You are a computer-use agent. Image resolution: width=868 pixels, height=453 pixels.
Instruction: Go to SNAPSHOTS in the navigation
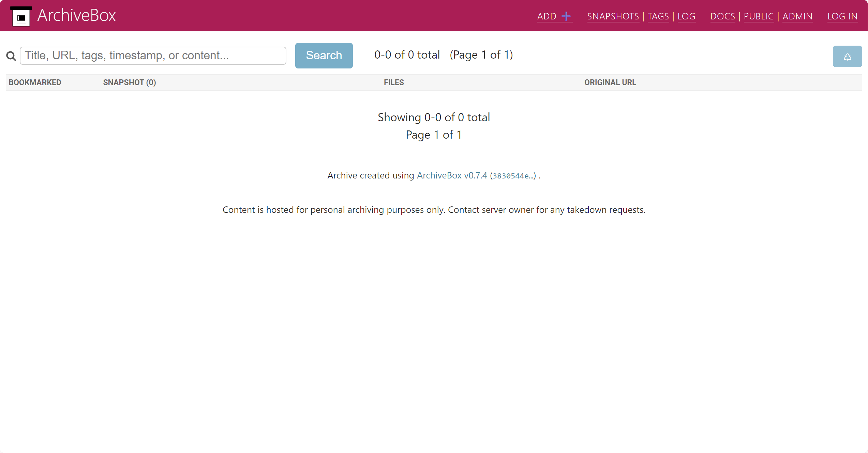(613, 16)
